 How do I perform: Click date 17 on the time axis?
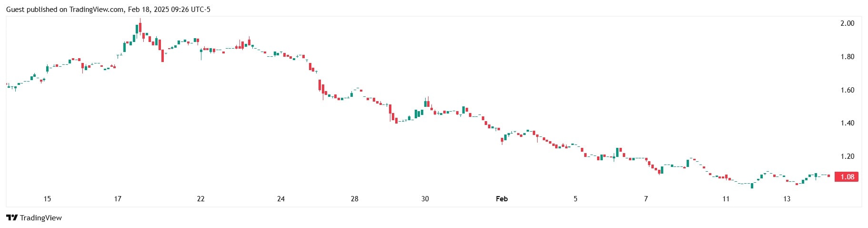pyautogui.click(x=118, y=199)
